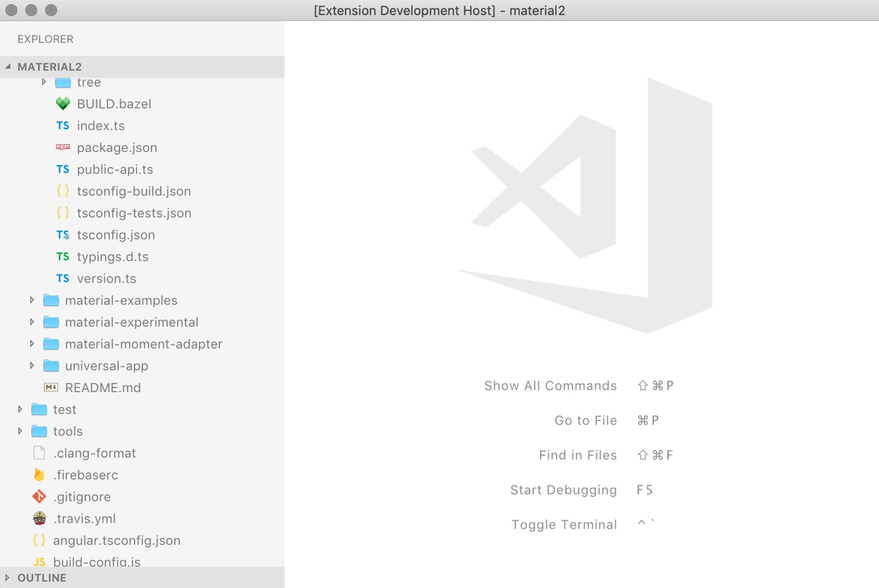The height and width of the screenshot is (588, 879).
Task: Click the folder icon of tree
Action: tap(63, 83)
